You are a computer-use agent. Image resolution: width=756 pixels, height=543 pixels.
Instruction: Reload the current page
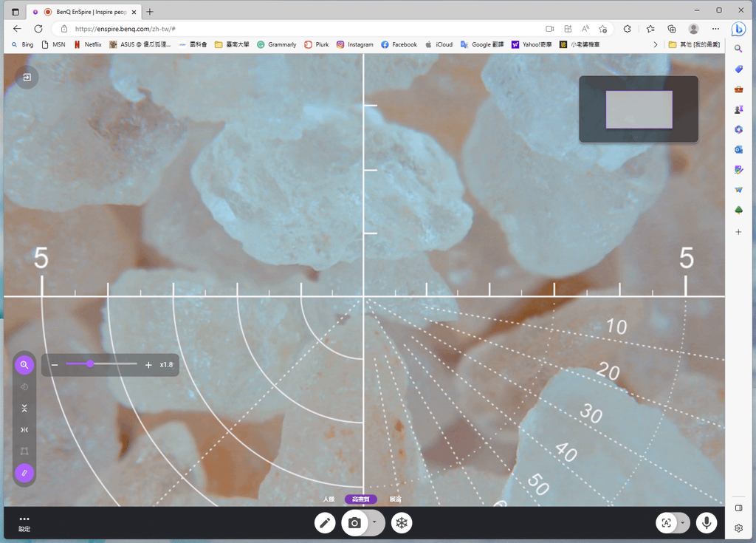click(x=38, y=29)
